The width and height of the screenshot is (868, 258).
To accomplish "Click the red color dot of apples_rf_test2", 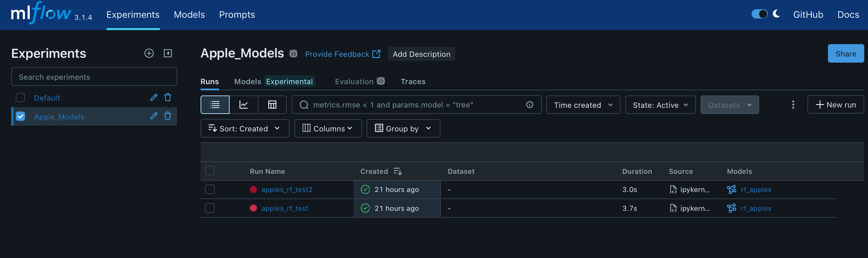I will coord(254,190).
